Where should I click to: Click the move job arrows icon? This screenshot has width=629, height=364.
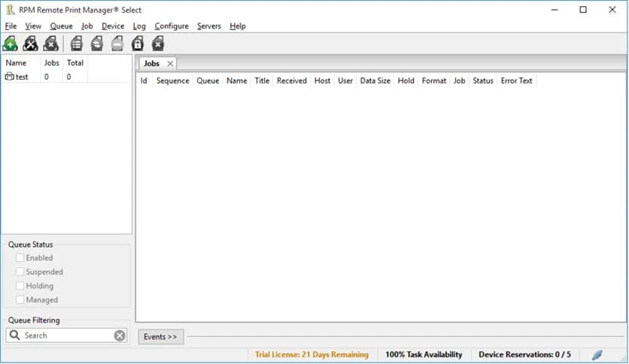click(x=96, y=44)
